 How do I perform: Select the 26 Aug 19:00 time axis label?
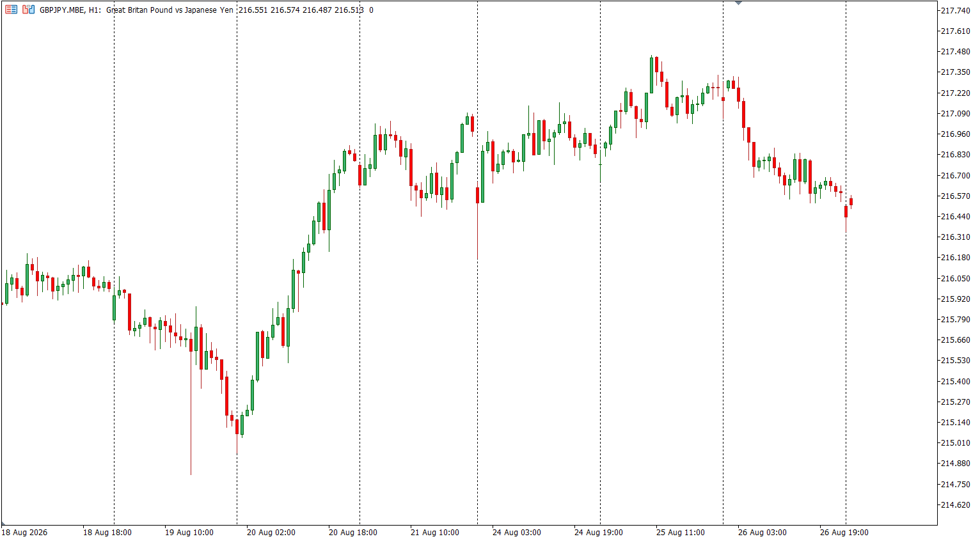[844, 532]
